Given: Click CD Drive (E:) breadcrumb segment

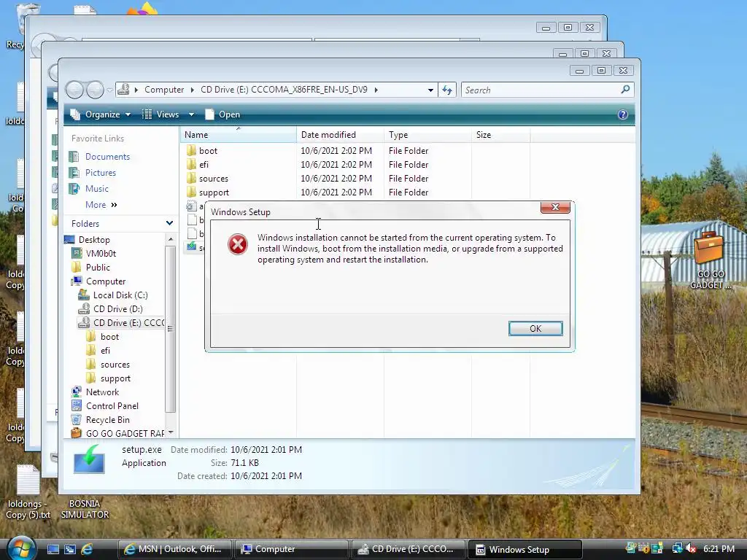Looking at the screenshot, I should pyautogui.click(x=284, y=90).
